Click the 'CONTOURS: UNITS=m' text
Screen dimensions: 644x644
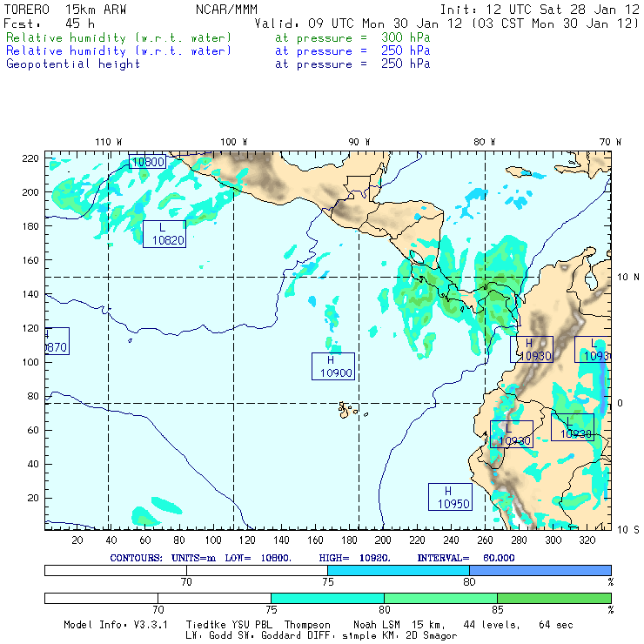(163, 558)
